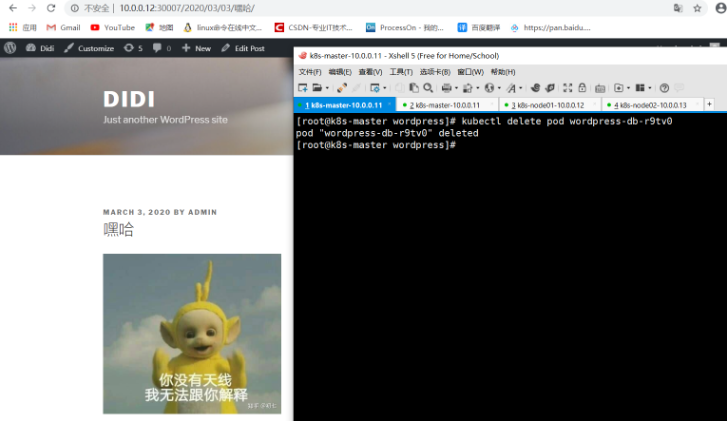Image resolution: width=727 pixels, height=421 pixels.
Task: Click the Print icon in Xshell toolbar
Action: click(x=446, y=88)
